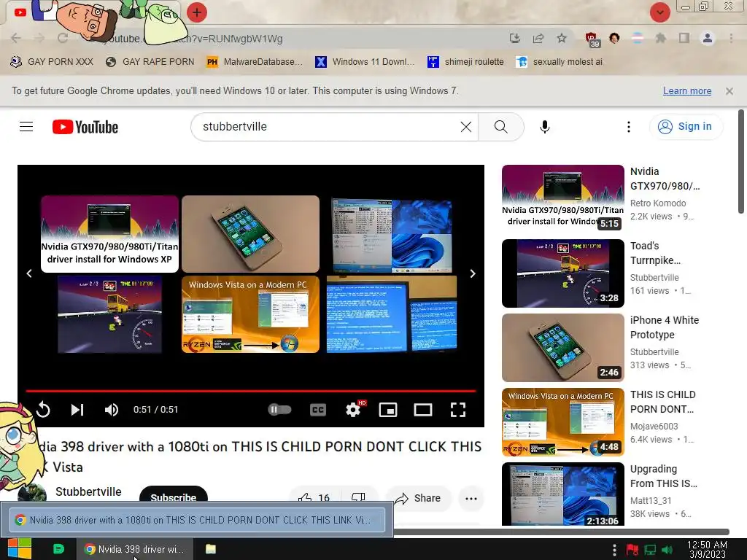Open the Windows Start button

[20, 548]
